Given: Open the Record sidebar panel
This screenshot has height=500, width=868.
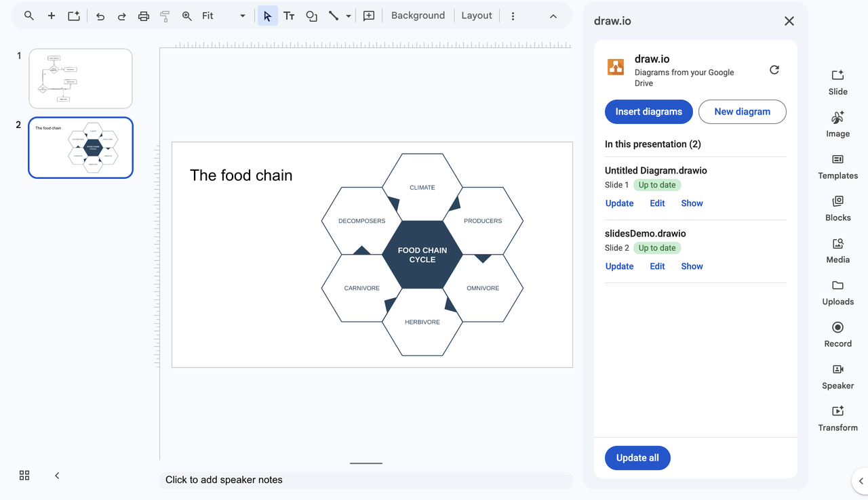Looking at the screenshot, I should point(837,334).
